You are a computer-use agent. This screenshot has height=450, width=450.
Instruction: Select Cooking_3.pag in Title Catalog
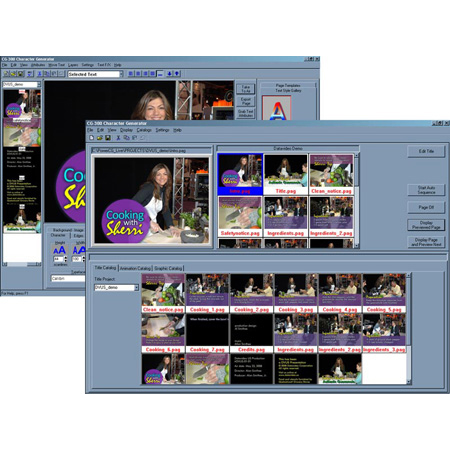pyautogui.click(x=296, y=293)
